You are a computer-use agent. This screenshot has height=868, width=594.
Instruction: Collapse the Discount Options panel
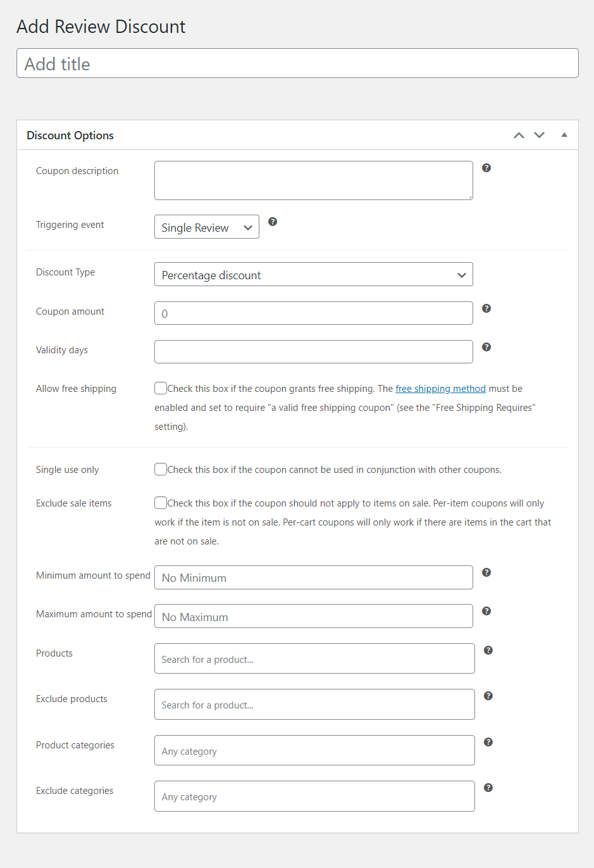[564, 135]
